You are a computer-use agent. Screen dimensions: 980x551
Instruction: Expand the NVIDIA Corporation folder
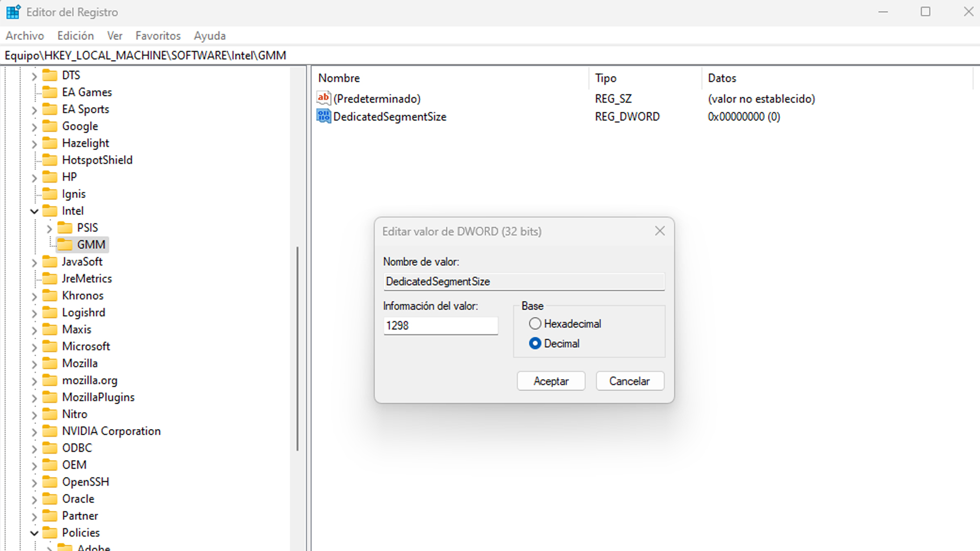click(x=35, y=431)
